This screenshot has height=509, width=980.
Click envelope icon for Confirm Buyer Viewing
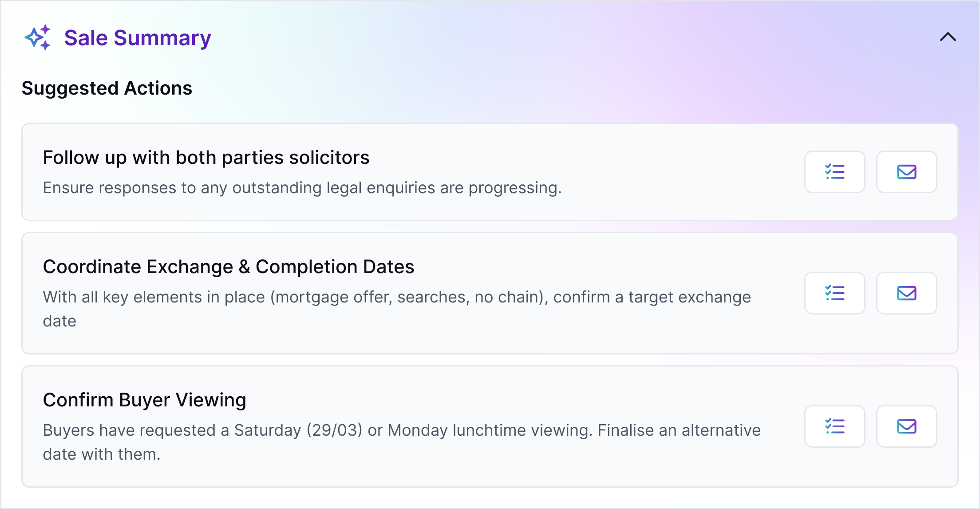point(906,426)
